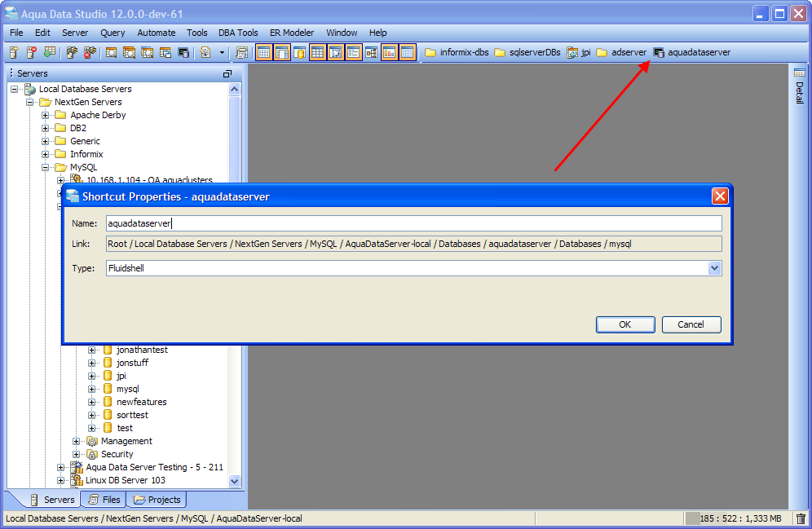Click the Fluidshell terminal icon in the main toolbar
Screen dimensions: 812x529
183,52
